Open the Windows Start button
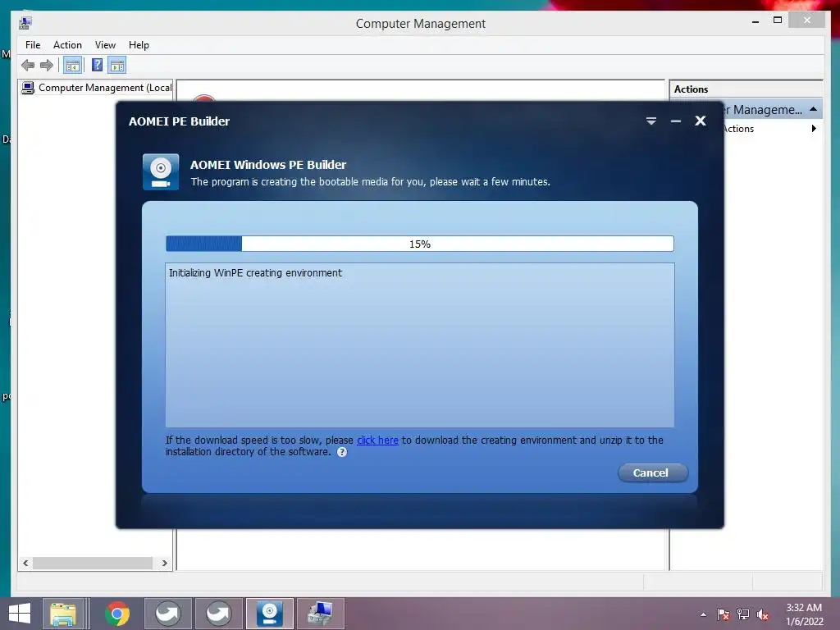 coord(20,614)
